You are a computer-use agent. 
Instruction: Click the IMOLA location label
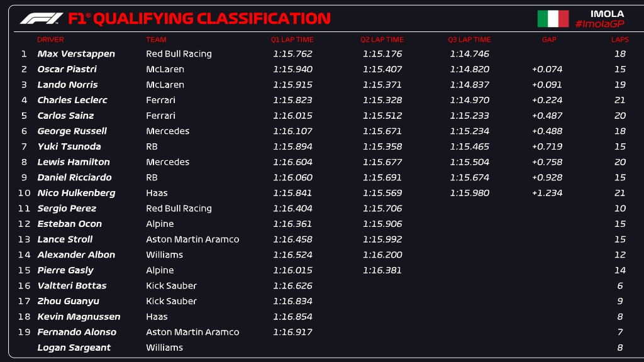pyautogui.click(x=607, y=14)
